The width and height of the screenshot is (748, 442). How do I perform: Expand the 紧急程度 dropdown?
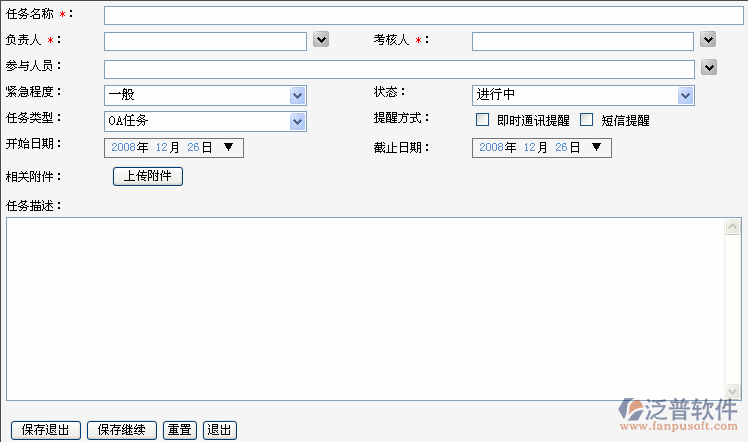click(x=297, y=95)
